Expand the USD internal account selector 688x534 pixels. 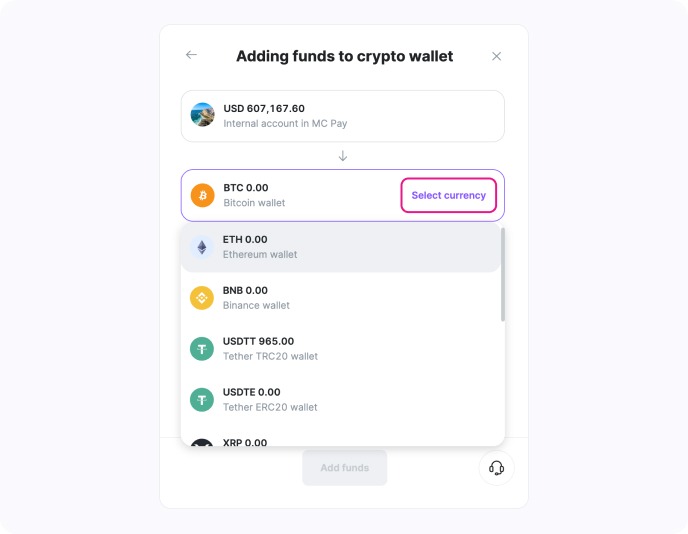click(x=343, y=116)
